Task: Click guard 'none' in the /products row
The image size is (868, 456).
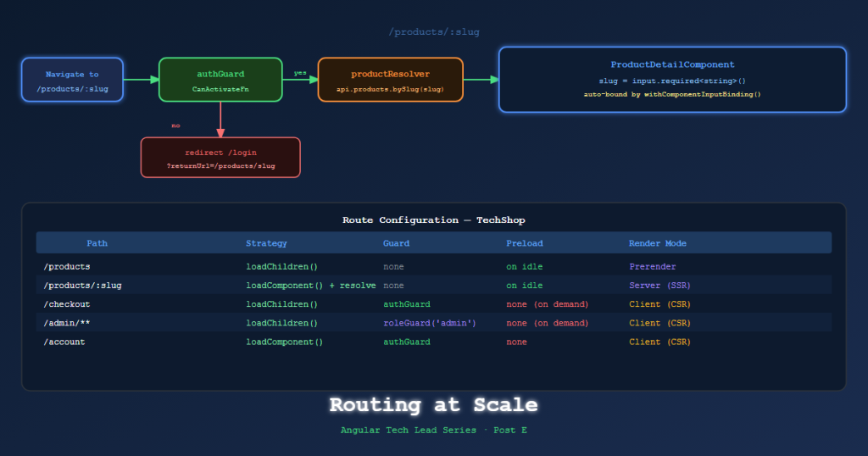Action: (x=393, y=267)
